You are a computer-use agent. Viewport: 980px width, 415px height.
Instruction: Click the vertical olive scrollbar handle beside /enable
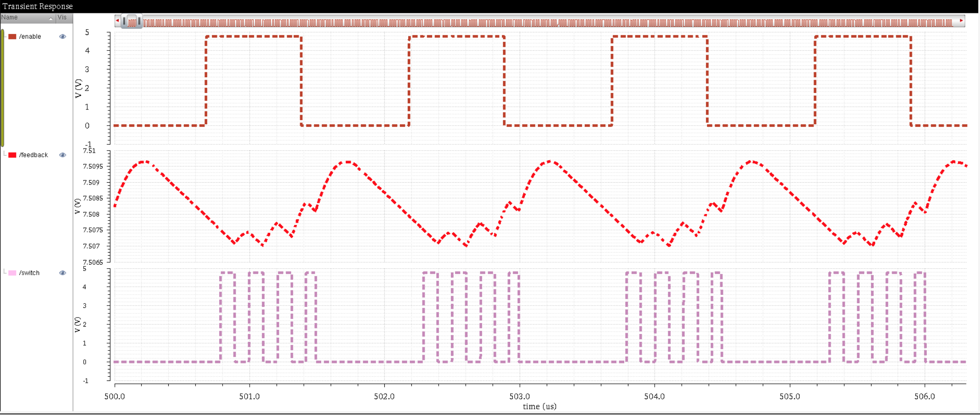2,87
